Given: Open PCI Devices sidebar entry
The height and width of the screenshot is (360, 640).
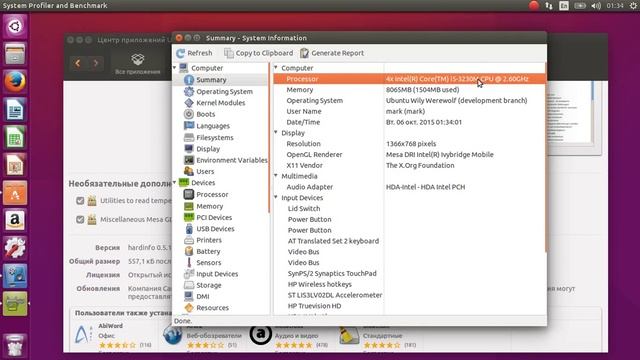Looking at the screenshot, I should (214, 218).
